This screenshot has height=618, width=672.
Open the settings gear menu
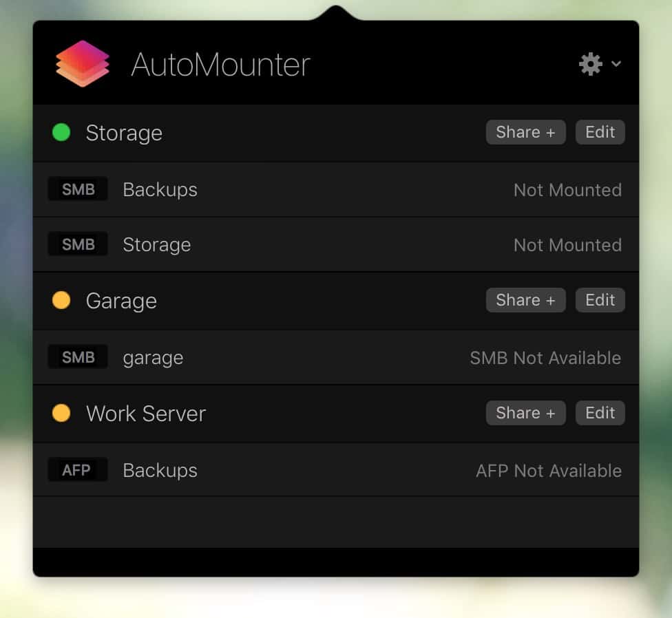pos(589,63)
